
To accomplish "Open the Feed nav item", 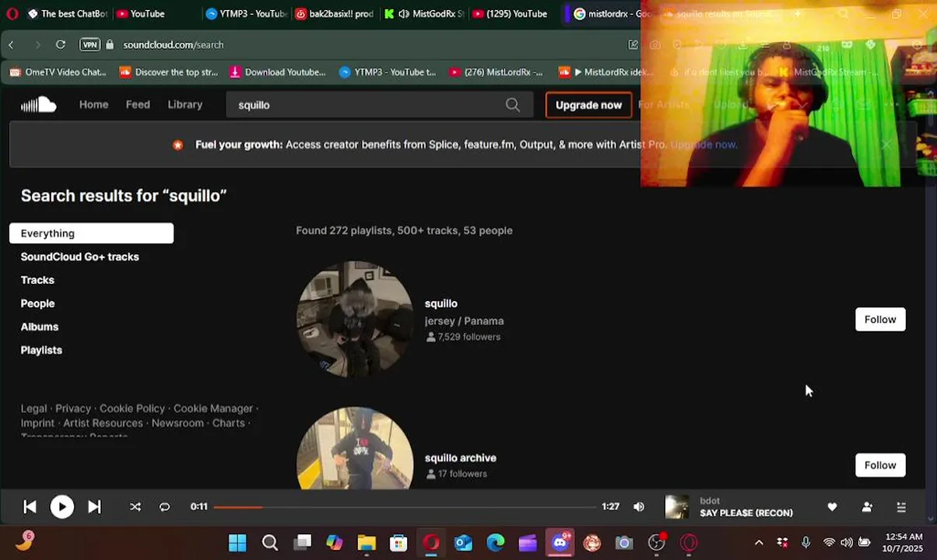I will (x=138, y=105).
